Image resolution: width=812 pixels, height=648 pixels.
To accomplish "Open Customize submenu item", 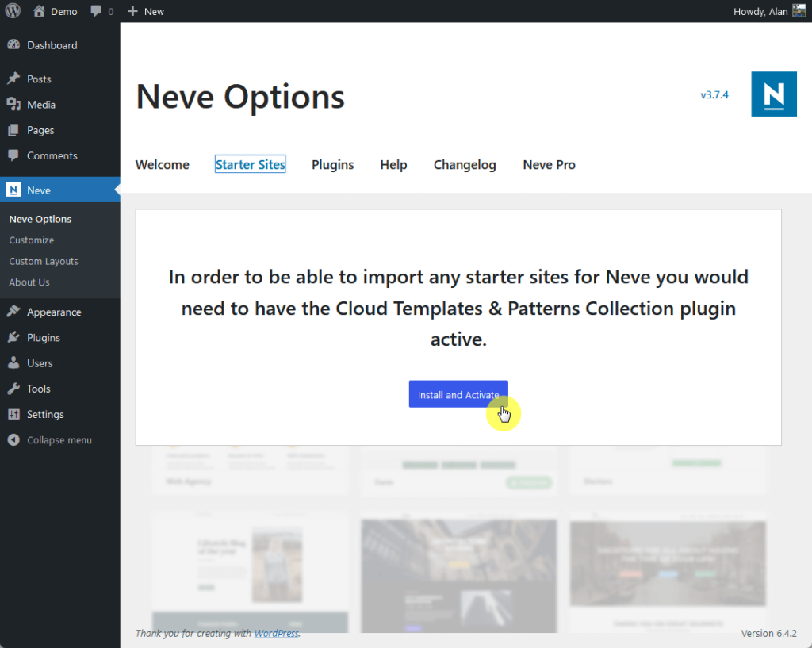I will (x=31, y=240).
